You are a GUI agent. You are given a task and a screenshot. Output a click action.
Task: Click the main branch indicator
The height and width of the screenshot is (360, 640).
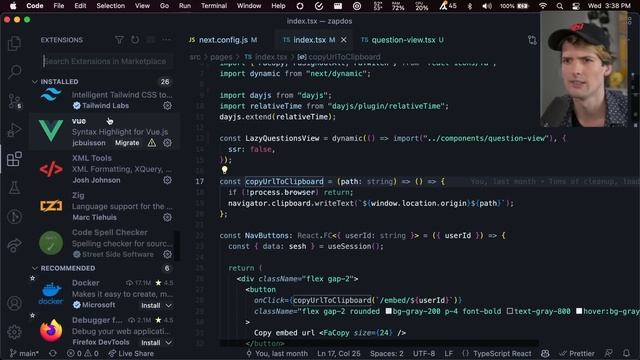pos(24,353)
